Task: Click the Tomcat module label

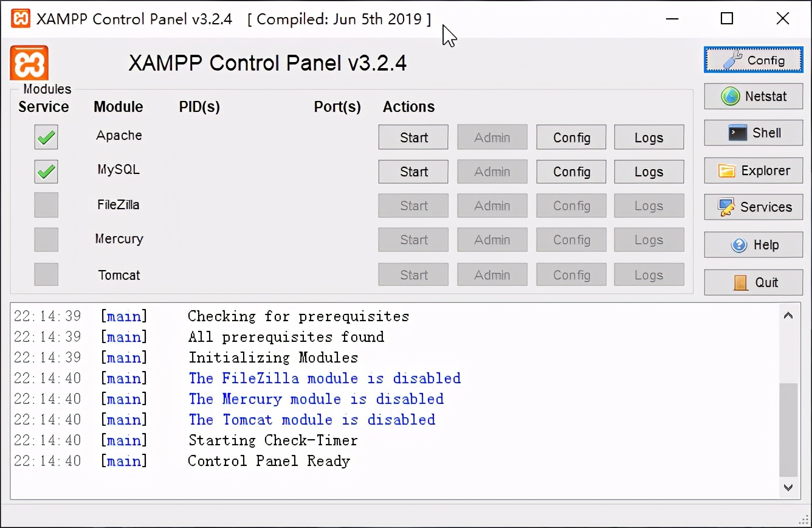Action: click(119, 275)
